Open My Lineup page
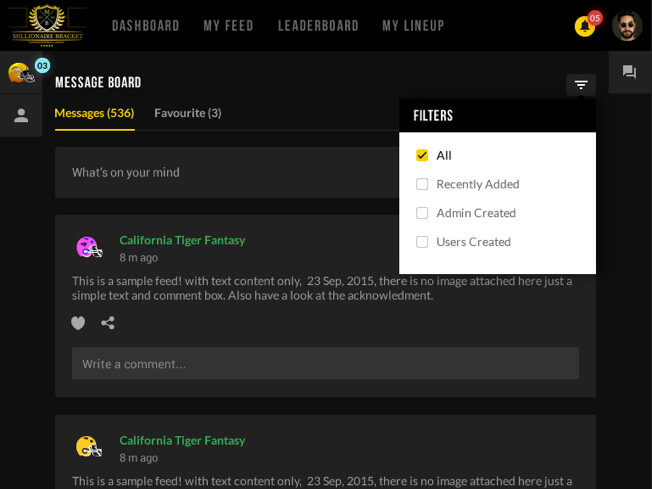The width and height of the screenshot is (652, 489). [x=413, y=26]
